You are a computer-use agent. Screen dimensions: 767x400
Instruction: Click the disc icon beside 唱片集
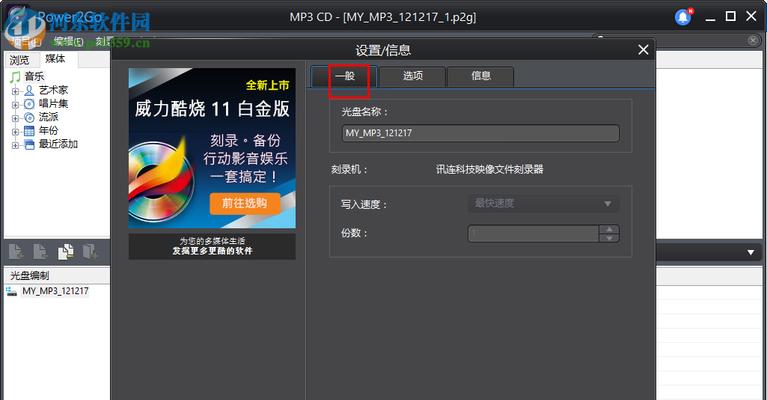click(x=29, y=104)
